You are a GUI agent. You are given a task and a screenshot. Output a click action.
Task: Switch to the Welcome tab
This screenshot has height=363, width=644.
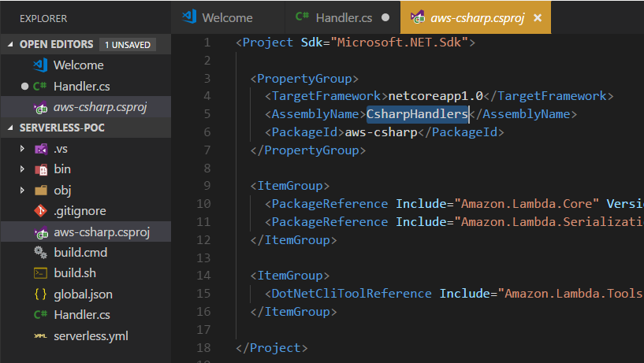227,17
